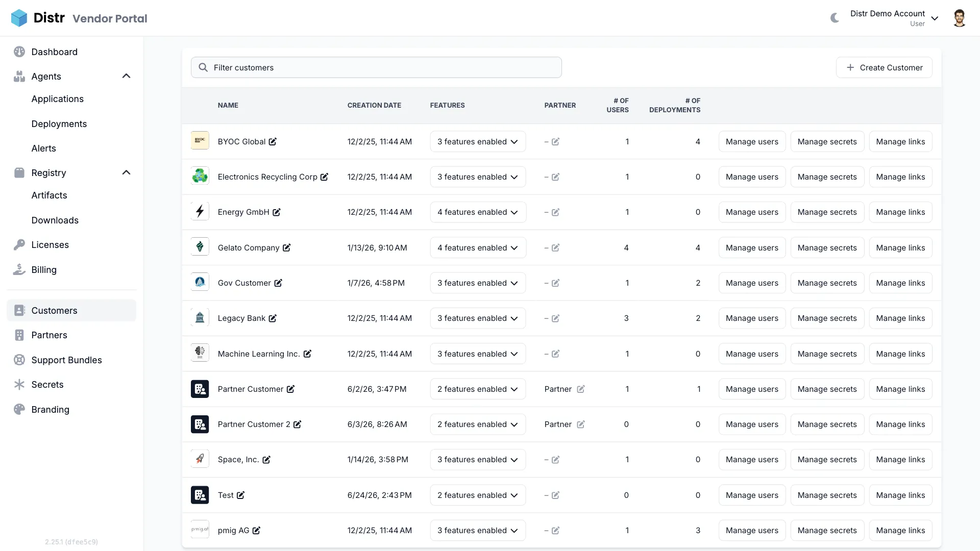
Task: Manage links for Machine Learning Inc.
Action: click(900, 354)
